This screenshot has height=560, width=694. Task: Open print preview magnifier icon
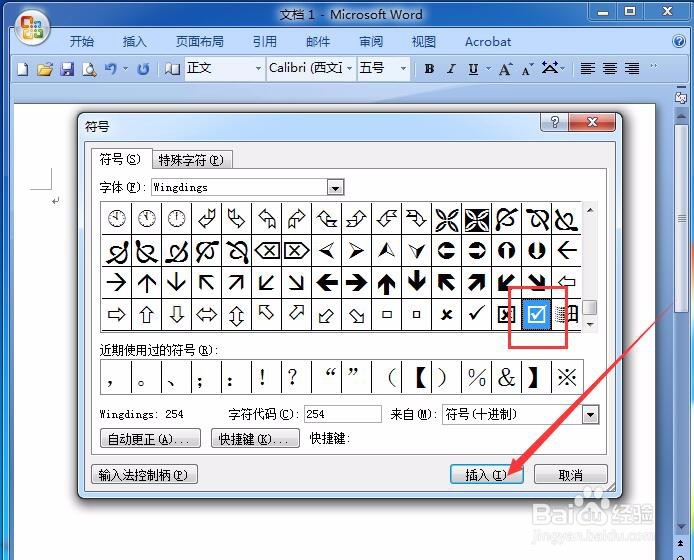[x=89, y=69]
